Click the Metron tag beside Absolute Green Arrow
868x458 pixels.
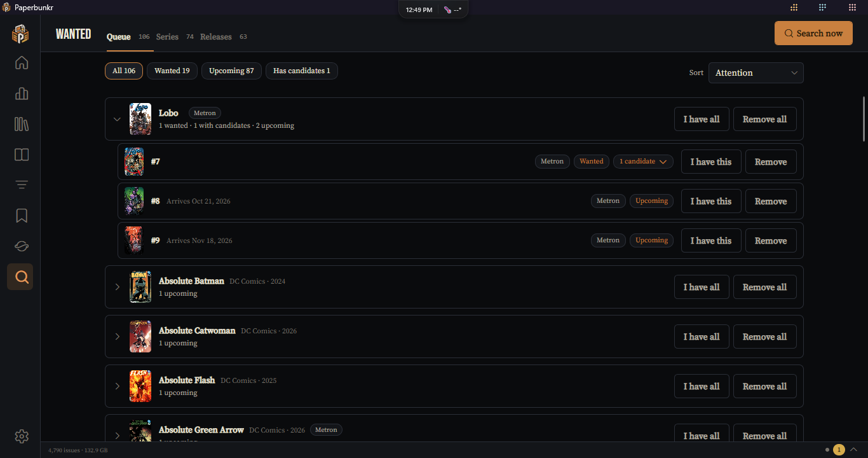click(x=326, y=430)
